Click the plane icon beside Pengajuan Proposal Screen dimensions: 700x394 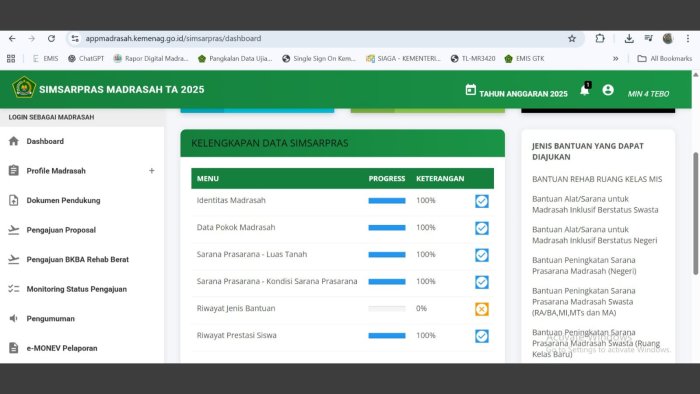tap(14, 230)
